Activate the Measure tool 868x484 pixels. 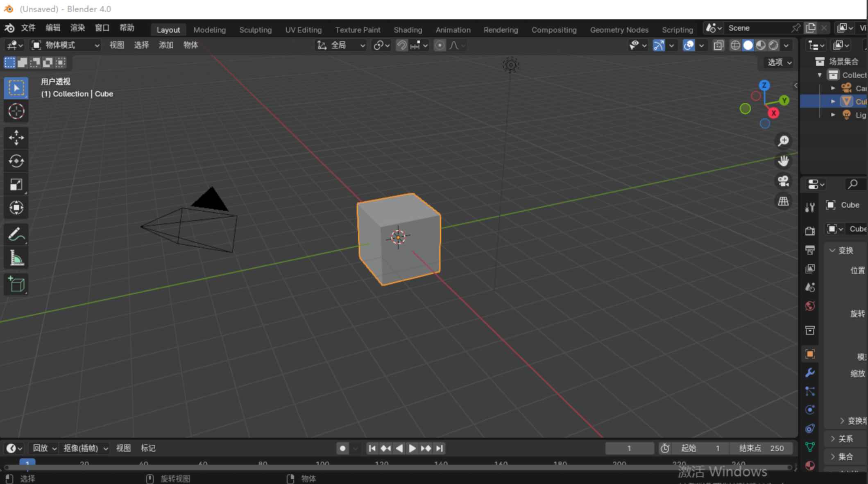point(16,258)
